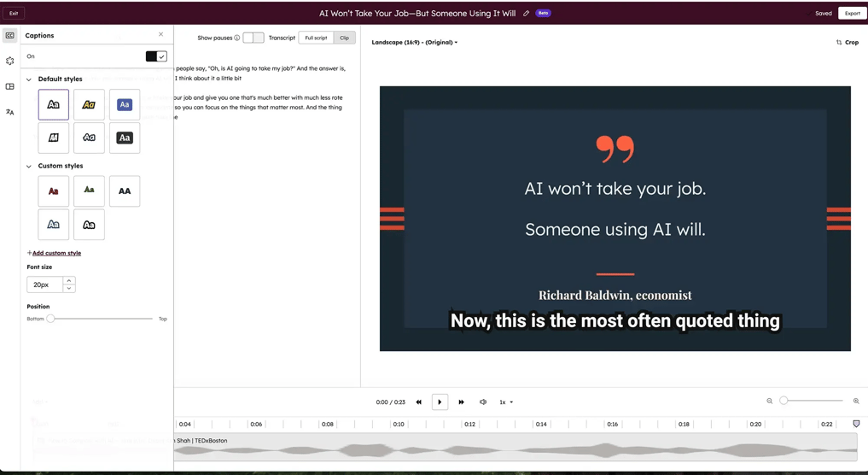Click the transcript line about taking my job
Screen dimensions: 868x475
(x=260, y=68)
